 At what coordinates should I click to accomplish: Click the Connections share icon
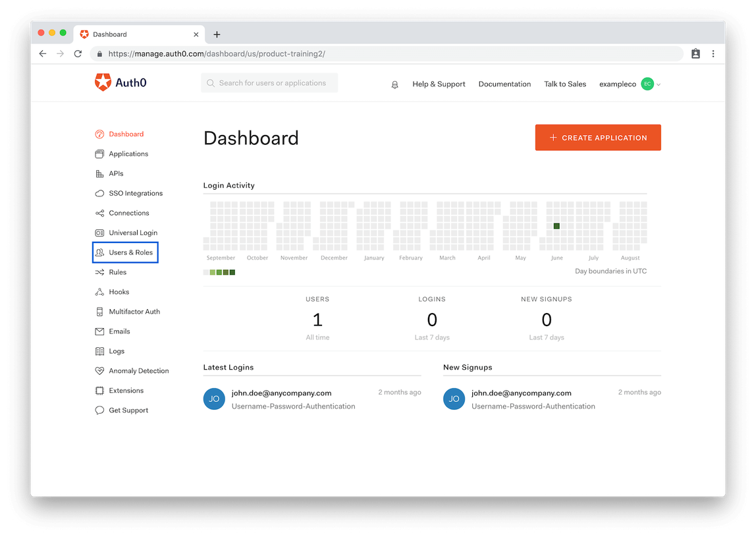point(99,213)
